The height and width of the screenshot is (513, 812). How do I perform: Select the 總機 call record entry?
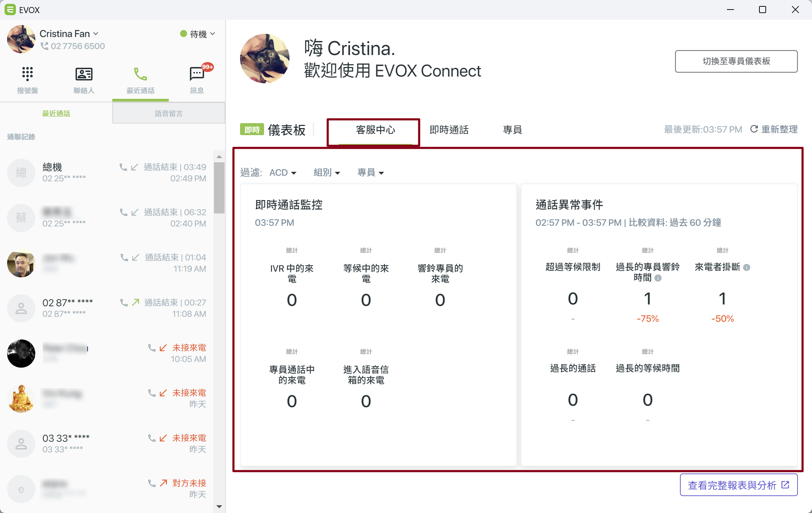click(x=107, y=173)
